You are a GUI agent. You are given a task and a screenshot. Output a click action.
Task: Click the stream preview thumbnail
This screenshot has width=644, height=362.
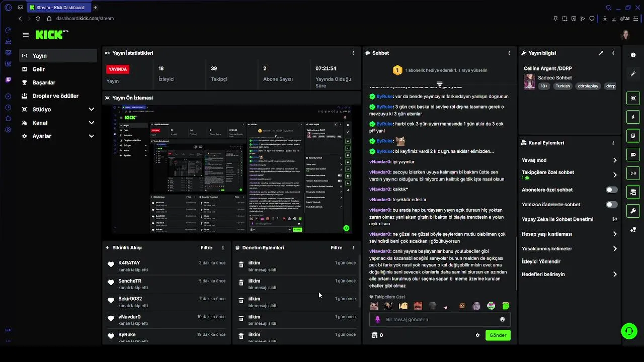point(231,169)
